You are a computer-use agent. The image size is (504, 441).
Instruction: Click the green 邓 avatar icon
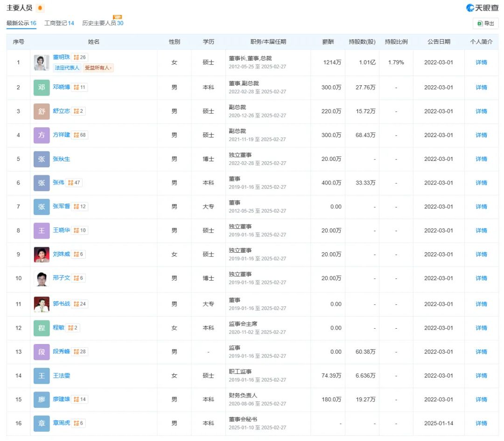tap(42, 88)
